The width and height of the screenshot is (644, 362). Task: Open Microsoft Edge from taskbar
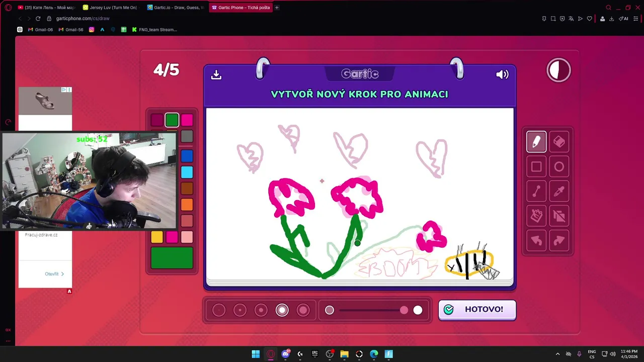tap(374, 354)
